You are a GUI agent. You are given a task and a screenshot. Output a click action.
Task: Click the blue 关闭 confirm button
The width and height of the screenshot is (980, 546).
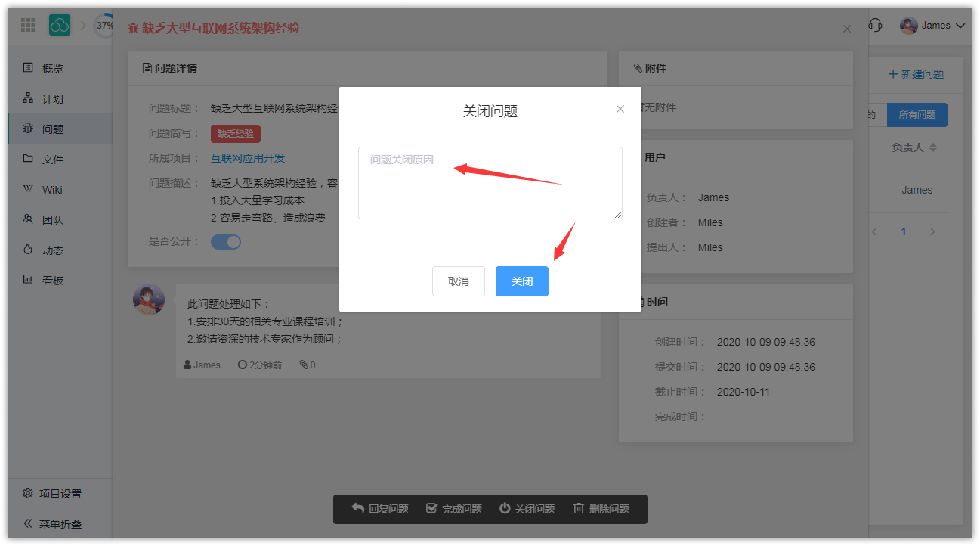[521, 281]
